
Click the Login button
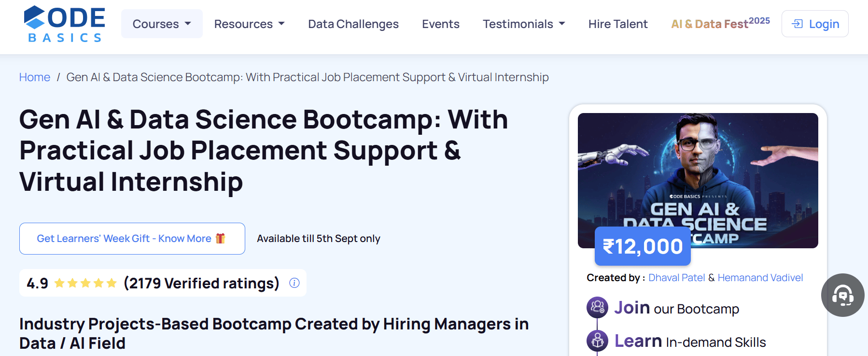pos(815,24)
